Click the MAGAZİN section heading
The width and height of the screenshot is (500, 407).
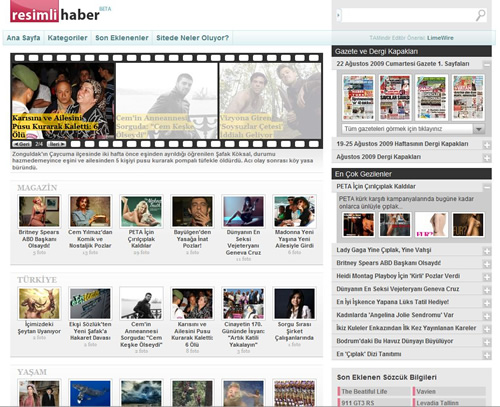point(37,188)
